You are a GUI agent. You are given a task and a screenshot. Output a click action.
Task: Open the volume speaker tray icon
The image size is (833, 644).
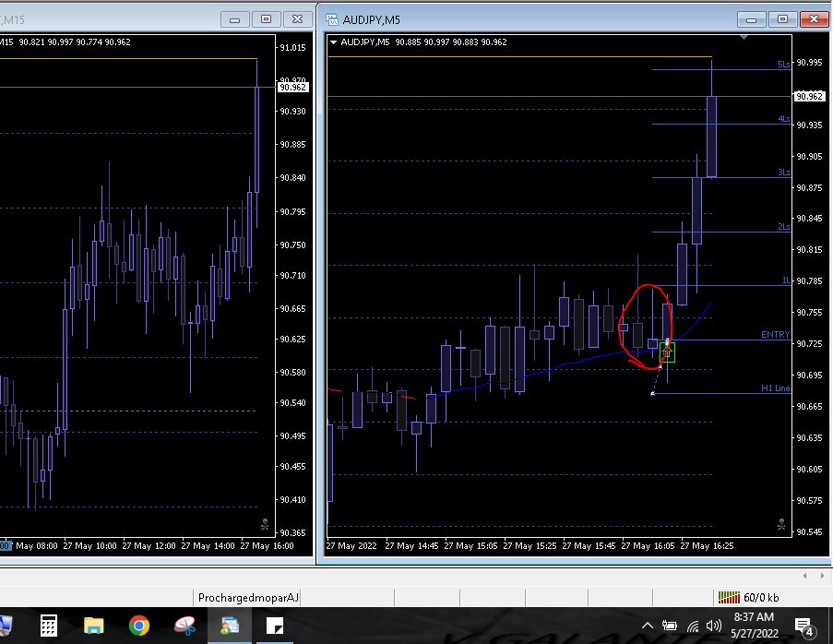coord(714,626)
